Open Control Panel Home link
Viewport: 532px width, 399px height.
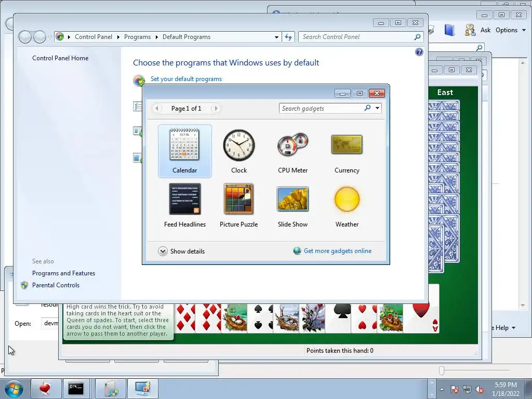tap(60, 58)
